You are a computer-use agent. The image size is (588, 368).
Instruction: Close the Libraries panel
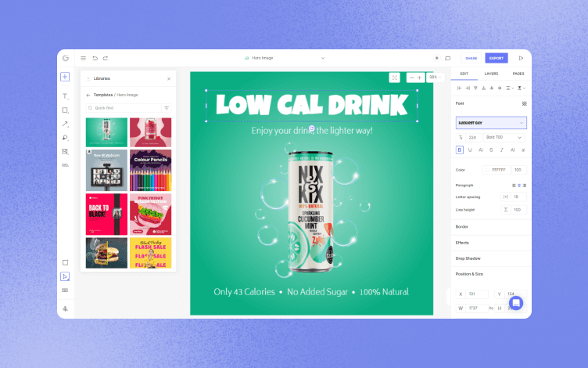[x=169, y=79]
